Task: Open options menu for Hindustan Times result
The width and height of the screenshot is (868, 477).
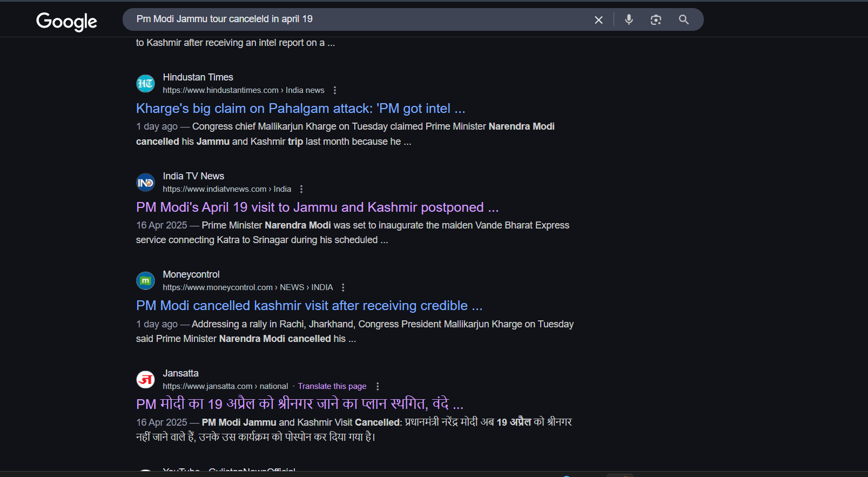Action: pos(335,90)
